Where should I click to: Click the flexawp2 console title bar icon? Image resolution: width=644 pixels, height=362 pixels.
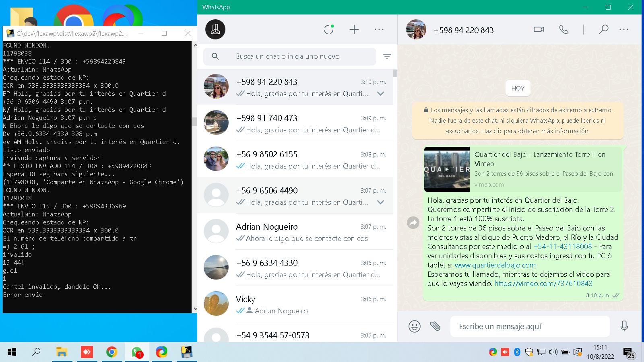click(10, 33)
